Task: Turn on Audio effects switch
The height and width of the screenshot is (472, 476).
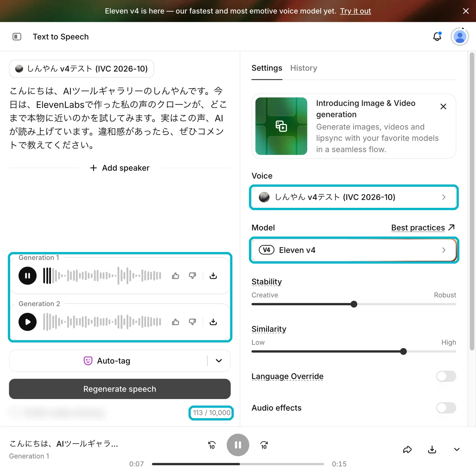Action: tap(446, 408)
